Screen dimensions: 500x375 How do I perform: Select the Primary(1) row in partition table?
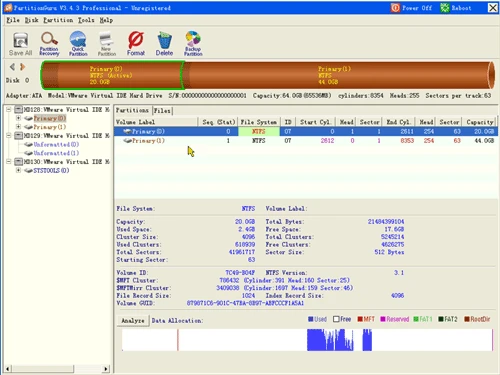click(x=306, y=141)
